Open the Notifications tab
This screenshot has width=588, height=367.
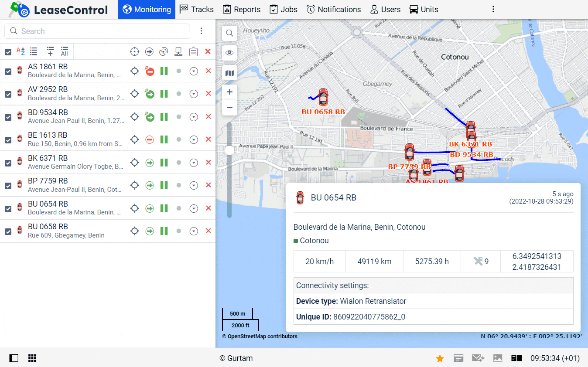coord(334,10)
